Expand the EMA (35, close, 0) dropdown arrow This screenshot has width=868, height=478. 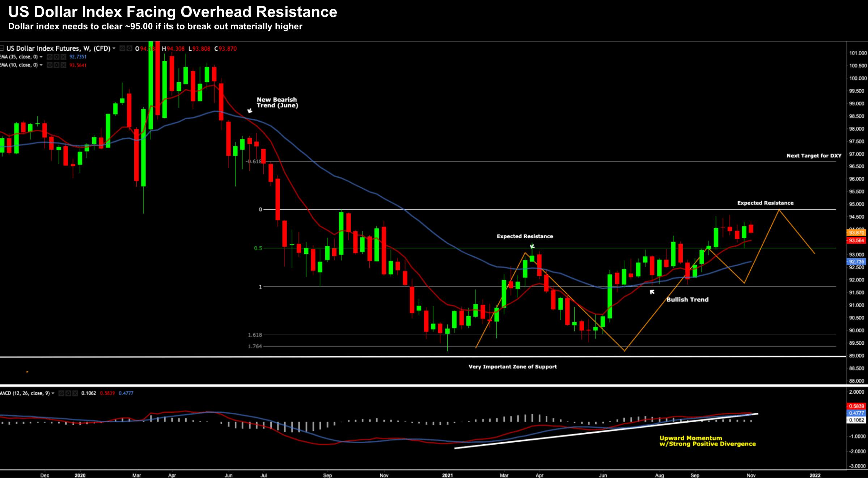pos(41,57)
